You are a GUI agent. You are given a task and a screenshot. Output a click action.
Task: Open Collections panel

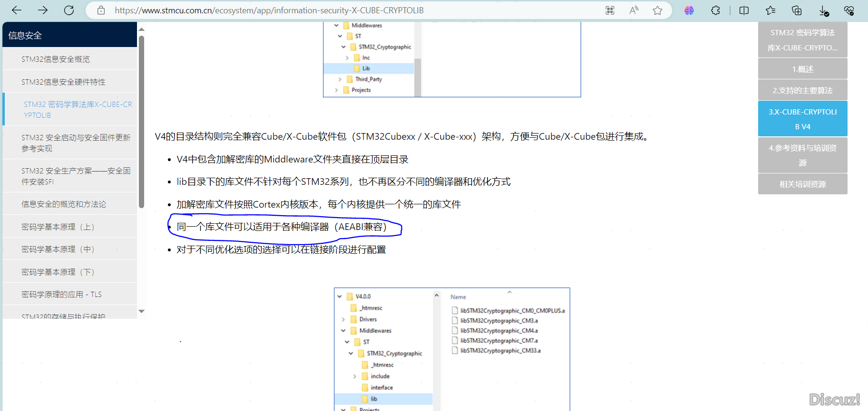tap(797, 10)
